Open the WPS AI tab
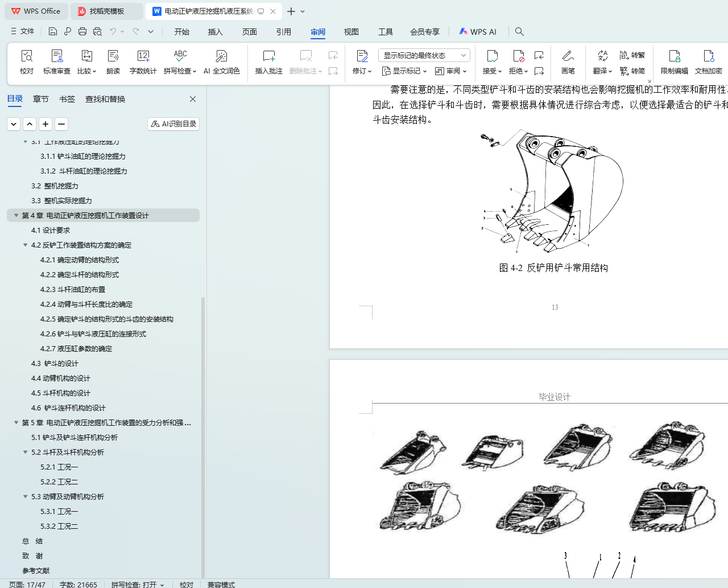This screenshot has width=728, height=588. [478, 32]
